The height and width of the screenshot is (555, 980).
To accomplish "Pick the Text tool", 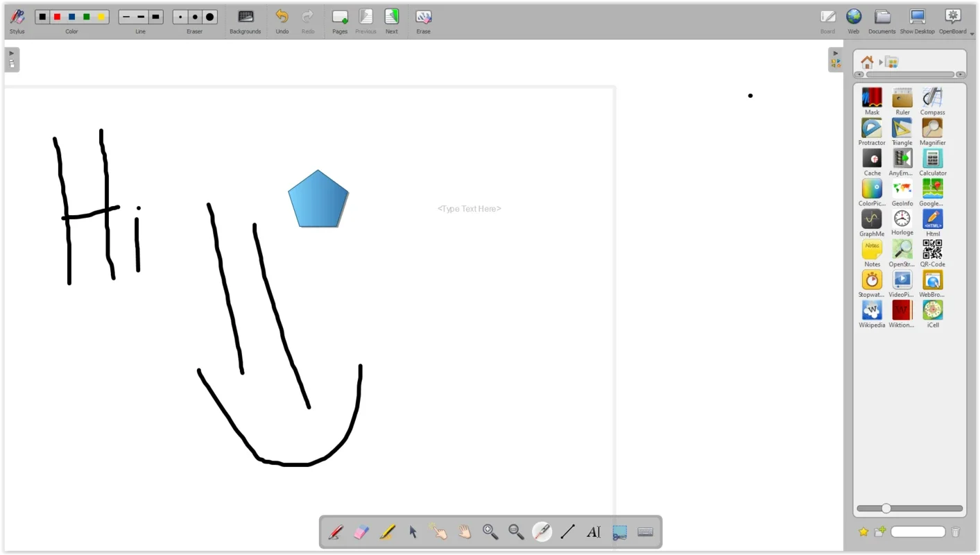I will [594, 532].
